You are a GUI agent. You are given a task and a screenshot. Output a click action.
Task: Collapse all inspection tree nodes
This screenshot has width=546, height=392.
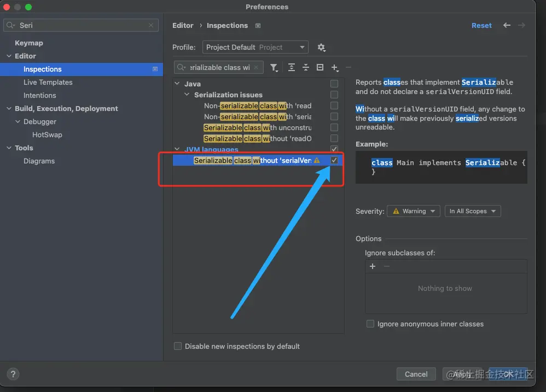pyautogui.click(x=306, y=67)
